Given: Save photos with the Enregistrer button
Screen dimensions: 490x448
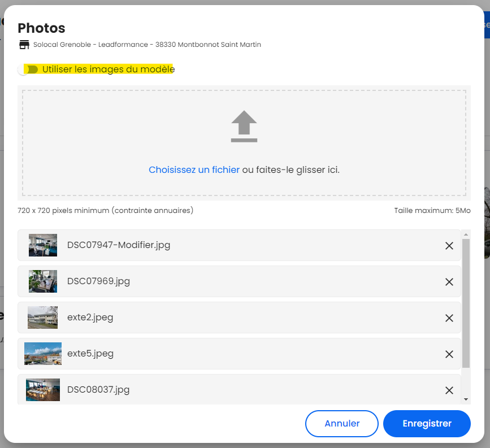Looking at the screenshot, I should coord(427,424).
